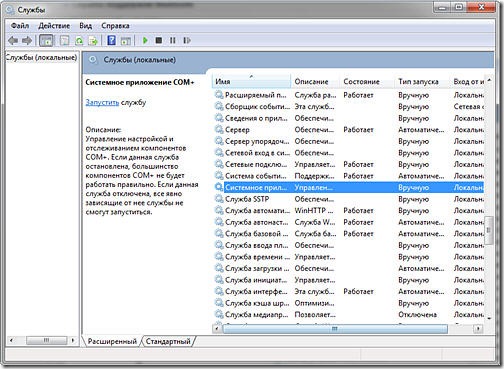Open the Вид menu

(x=85, y=26)
